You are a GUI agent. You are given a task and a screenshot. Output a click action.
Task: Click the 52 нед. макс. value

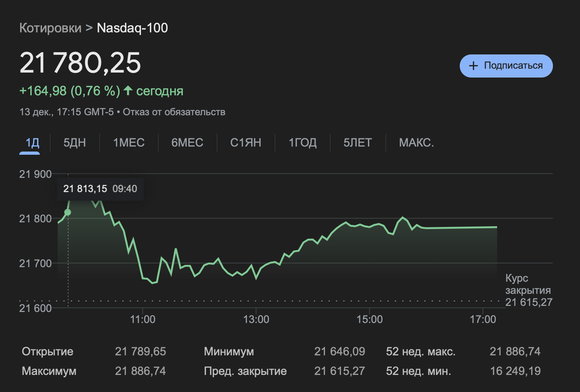tap(515, 351)
